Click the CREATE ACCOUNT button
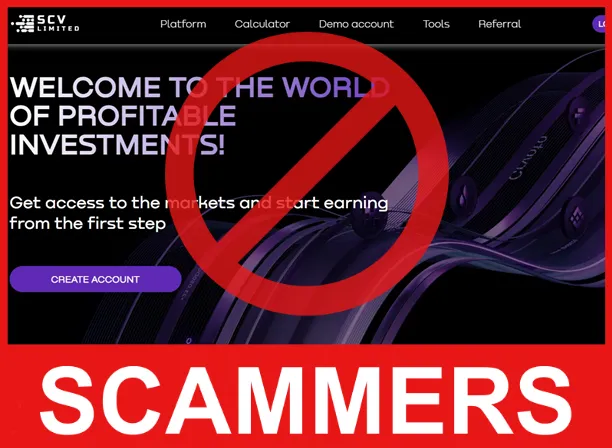612x448 pixels. (x=95, y=279)
